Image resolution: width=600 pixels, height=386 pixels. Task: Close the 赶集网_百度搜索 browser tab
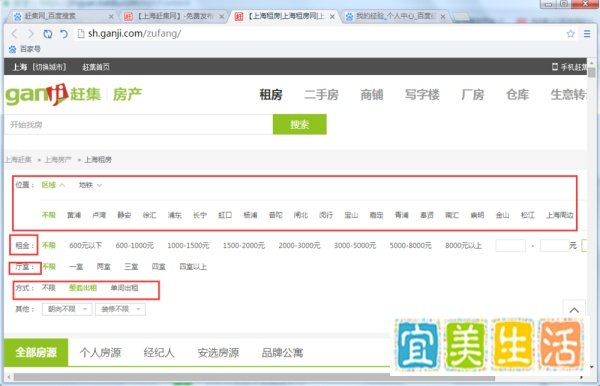click(x=111, y=16)
